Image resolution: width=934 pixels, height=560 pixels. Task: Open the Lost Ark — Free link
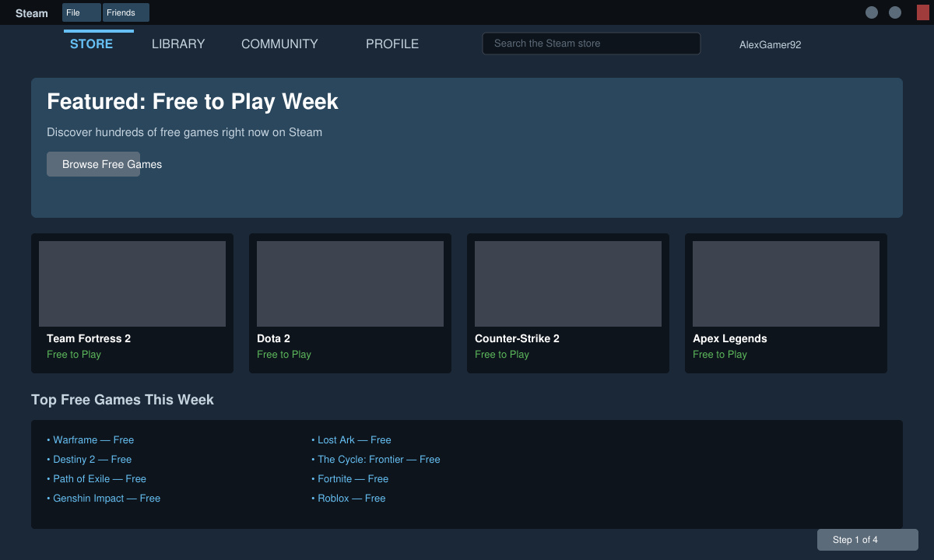351,439
